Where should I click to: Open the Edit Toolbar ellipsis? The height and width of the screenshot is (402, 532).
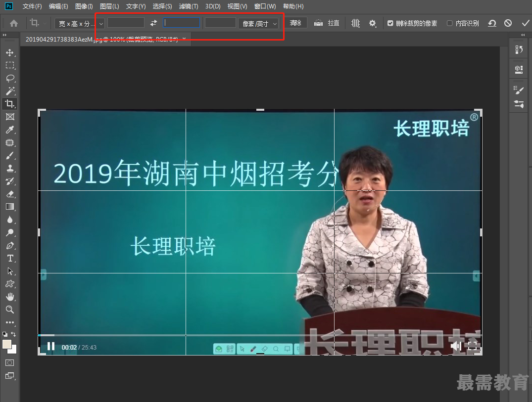point(10,322)
